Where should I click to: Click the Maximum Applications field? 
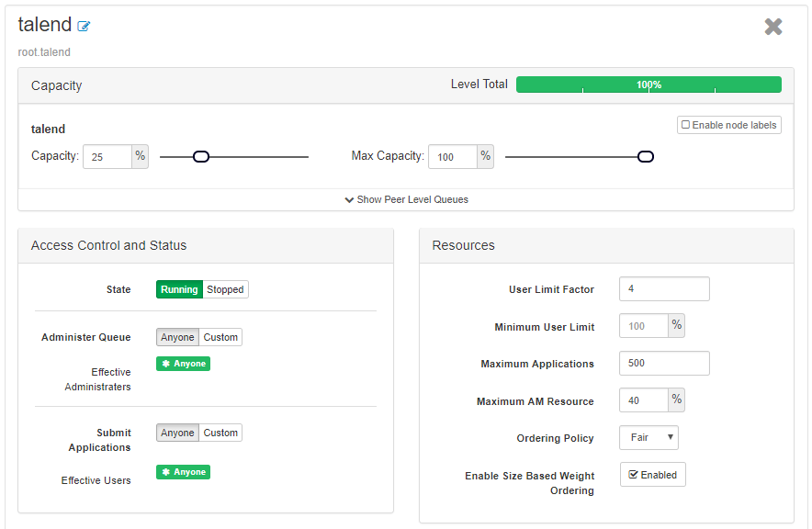664,364
